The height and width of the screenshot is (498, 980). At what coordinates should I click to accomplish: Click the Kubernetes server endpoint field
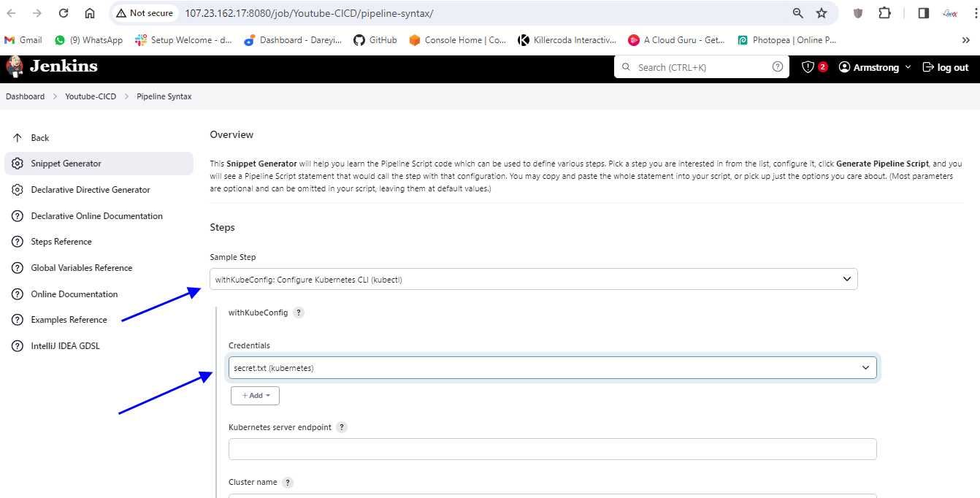(552, 449)
